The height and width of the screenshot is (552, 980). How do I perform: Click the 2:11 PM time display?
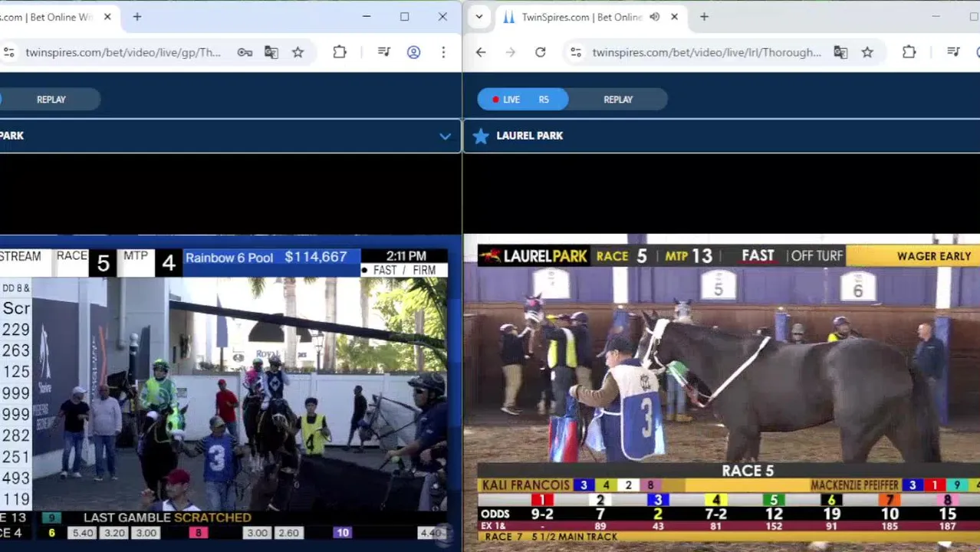(406, 256)
